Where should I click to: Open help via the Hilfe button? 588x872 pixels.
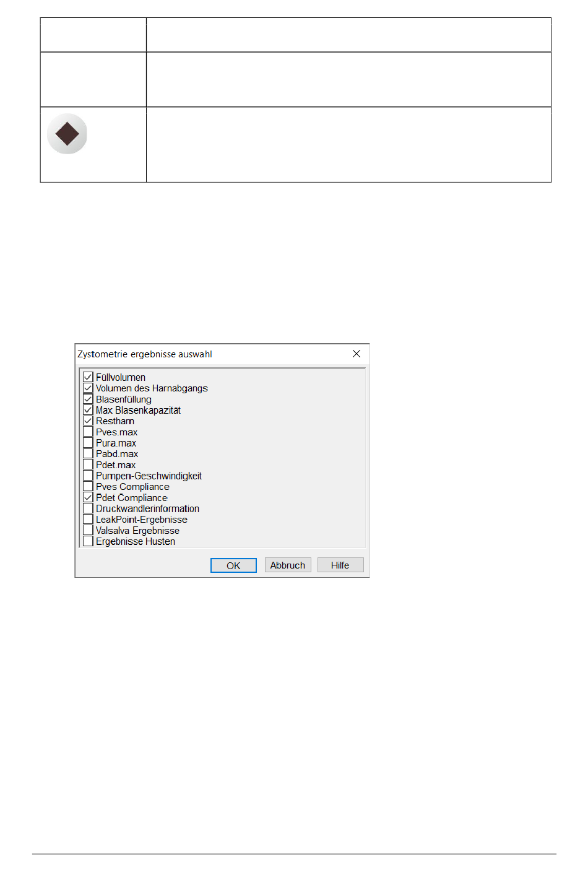(340, 565)
